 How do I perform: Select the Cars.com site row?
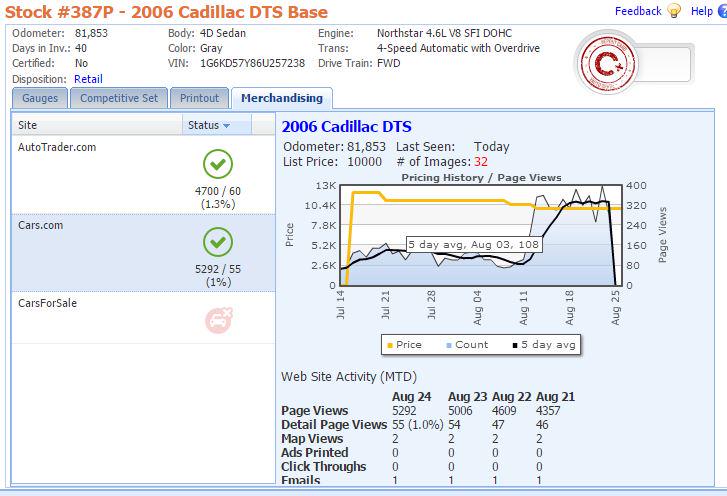pyautogui.click(x=143, y=253)
